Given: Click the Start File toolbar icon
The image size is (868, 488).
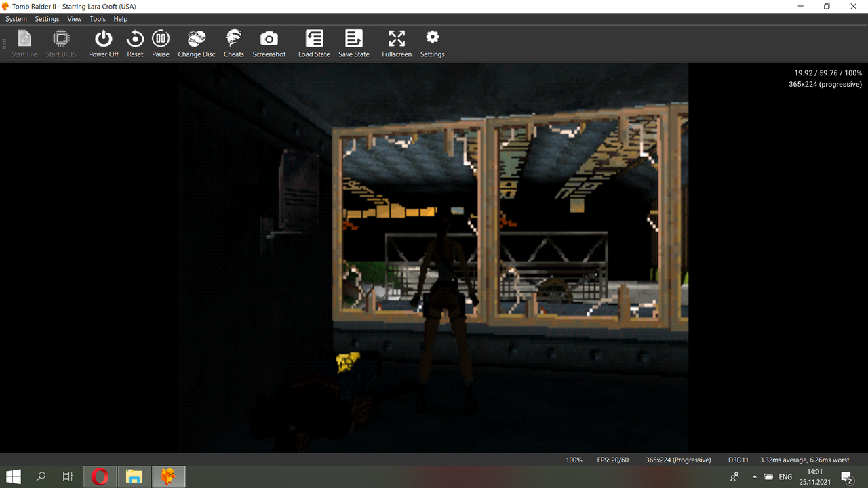Looking at the screenshot, I should click(24, 43).
